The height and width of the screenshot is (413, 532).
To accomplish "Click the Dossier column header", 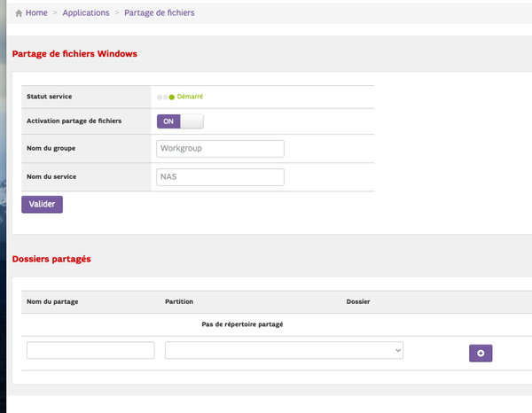I will click(358, 302).
